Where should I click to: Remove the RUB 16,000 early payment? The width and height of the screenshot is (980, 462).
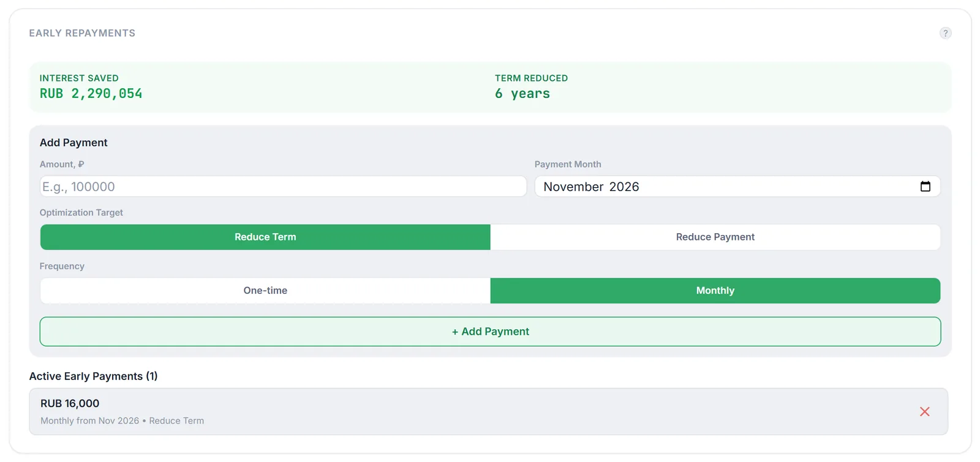coord(924,412)
